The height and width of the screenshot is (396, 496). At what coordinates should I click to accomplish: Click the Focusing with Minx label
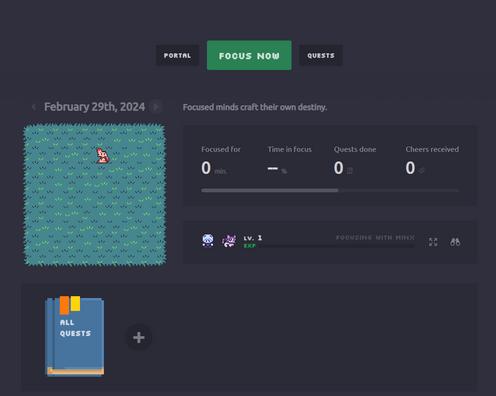pos(375,237)
